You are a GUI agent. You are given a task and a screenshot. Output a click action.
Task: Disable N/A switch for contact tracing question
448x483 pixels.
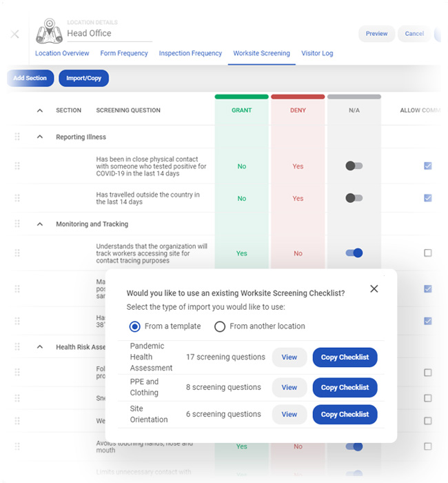(x=354, y=253)
